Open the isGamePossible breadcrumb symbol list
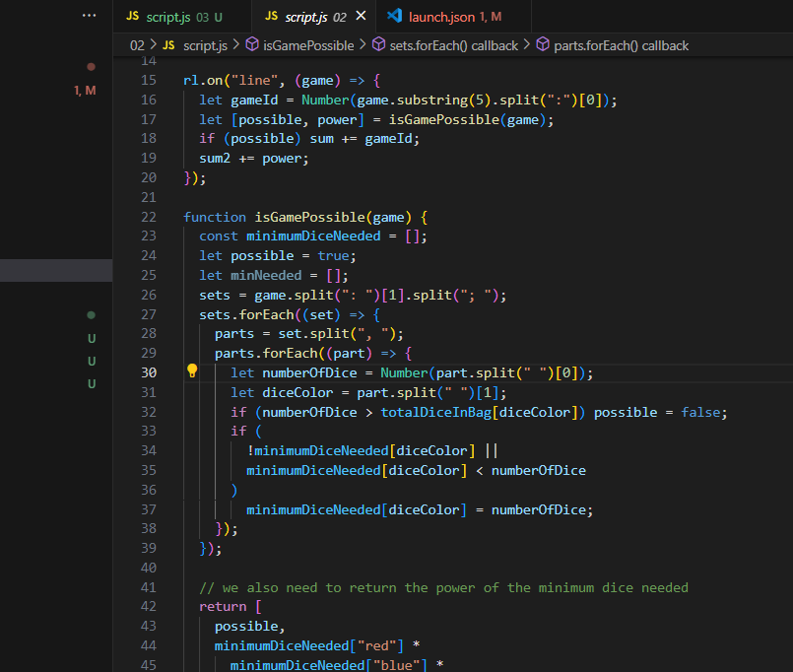Viewport: 793px width, 672px height. tap(308, 45)
